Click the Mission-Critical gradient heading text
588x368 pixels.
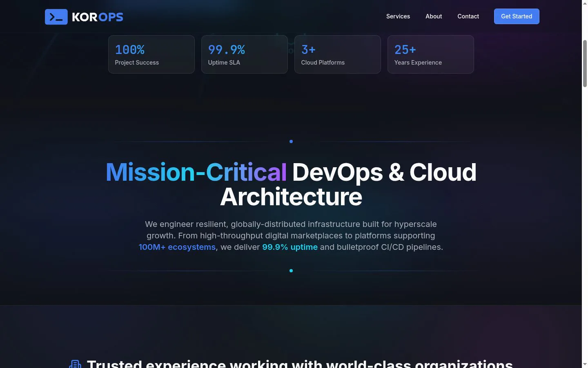(196, 172)
